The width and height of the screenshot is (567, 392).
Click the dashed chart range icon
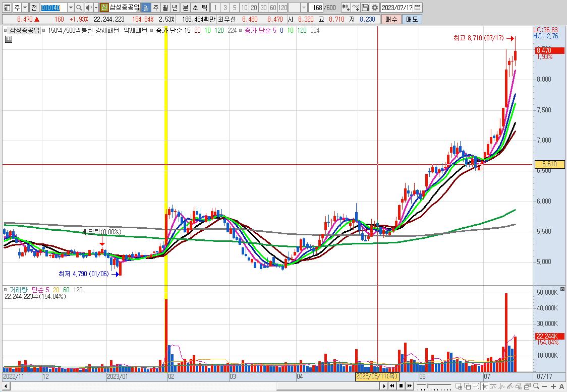coord(476,386)
